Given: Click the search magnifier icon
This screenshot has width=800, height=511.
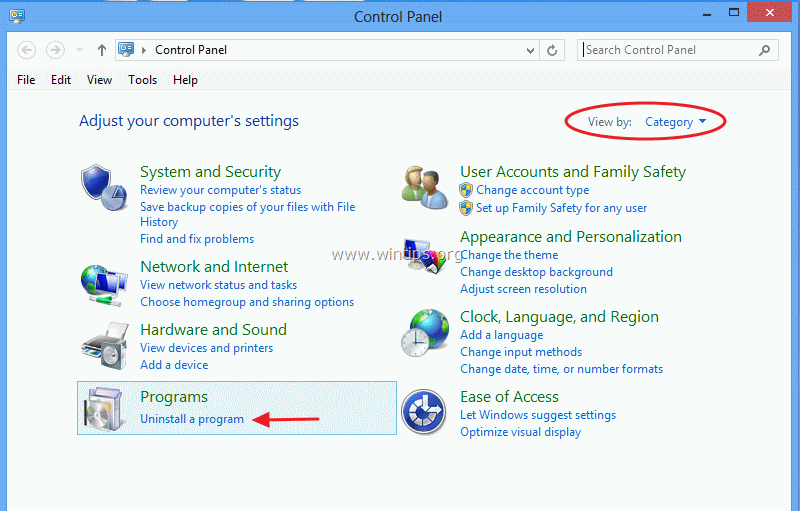Looking at the screenshot, I should pos(764,50).
